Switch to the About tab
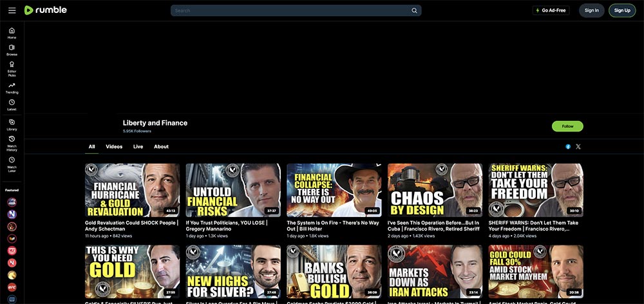 161,147
